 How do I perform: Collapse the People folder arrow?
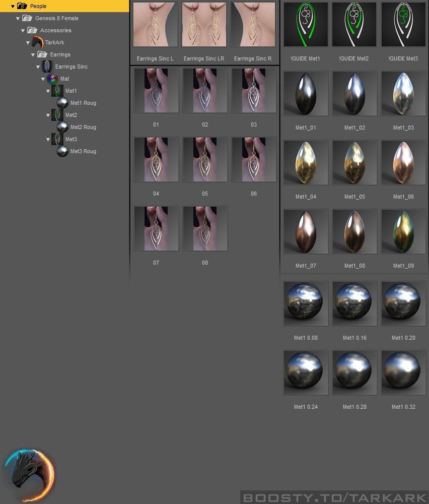pyautogui.click(x=13, y=6)
